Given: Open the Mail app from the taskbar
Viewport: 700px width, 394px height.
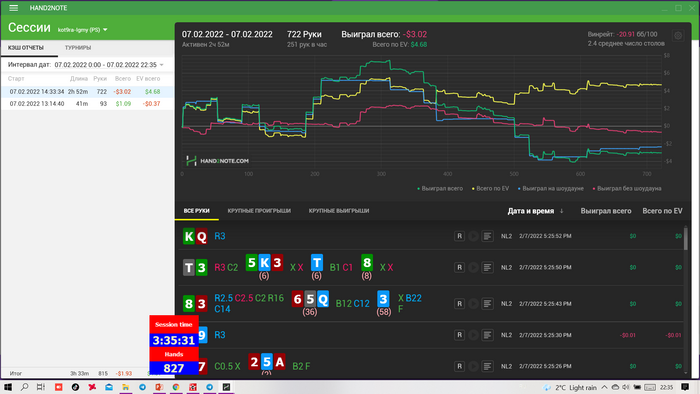Looking at the screenshot, I should pyautogui.click(x=109, y=387).
